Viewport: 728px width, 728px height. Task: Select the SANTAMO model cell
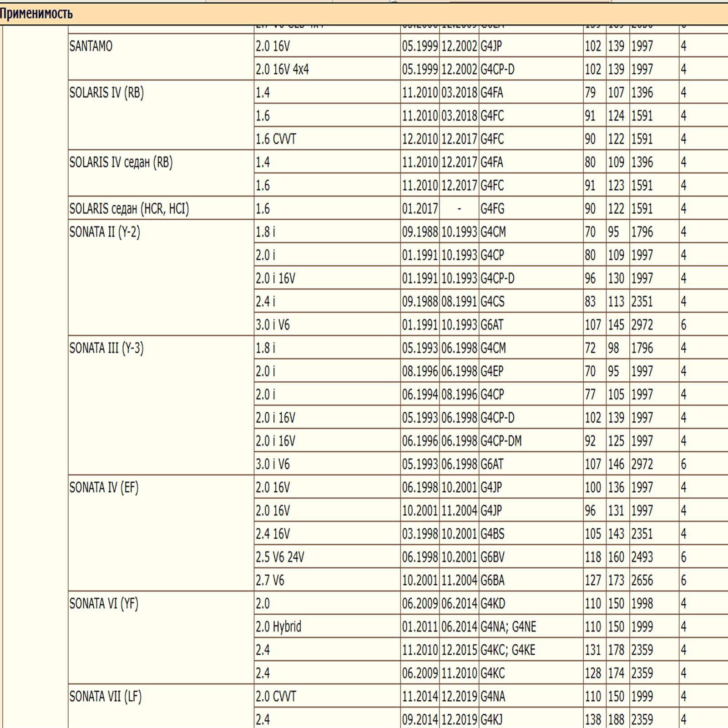click(91, 46)
